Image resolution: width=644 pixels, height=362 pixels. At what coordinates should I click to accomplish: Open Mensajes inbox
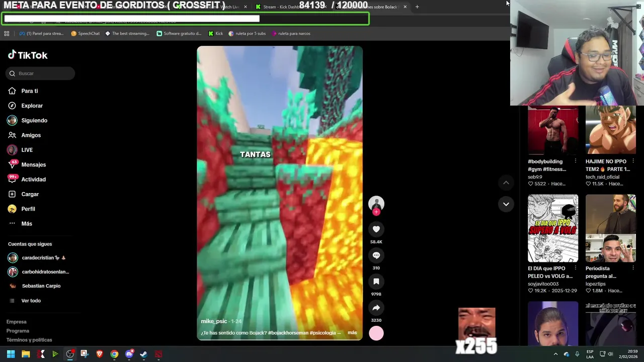click(x=33, y=165)
